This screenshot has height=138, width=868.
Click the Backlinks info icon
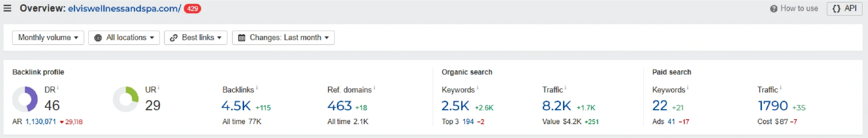click(x=257, y=88)
